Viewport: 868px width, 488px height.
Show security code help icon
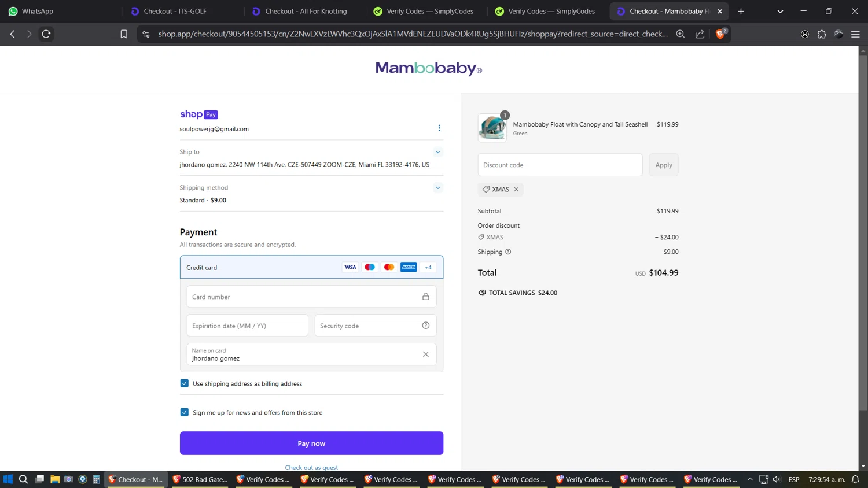coord(426,326)
